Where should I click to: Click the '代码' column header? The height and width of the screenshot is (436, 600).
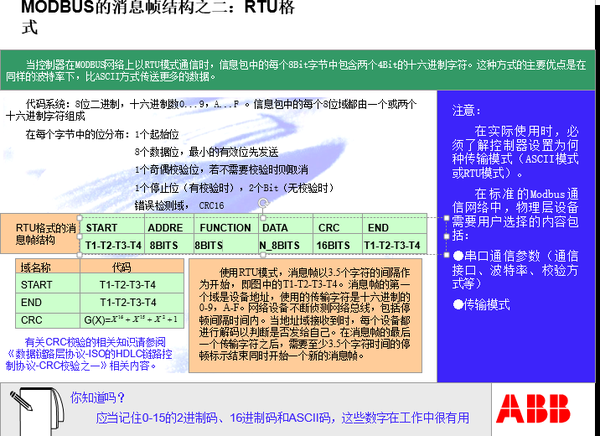click(132, 266)
